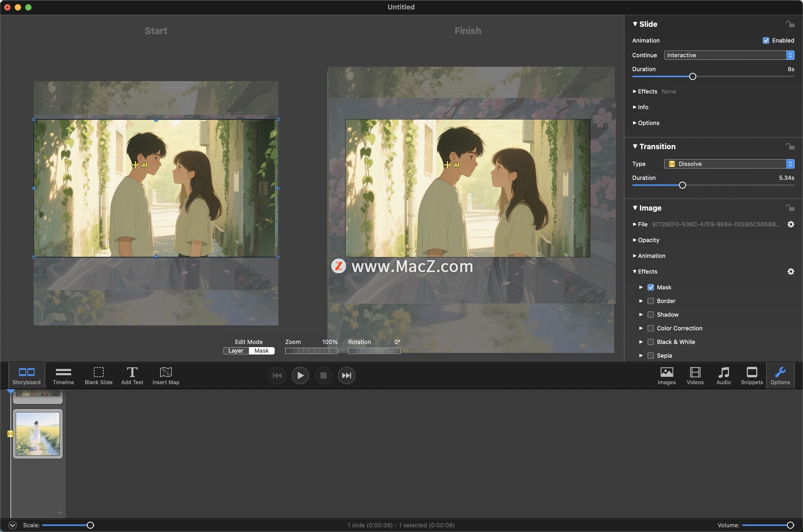The height and width of the screenshot is (532, 803).
Task: Disable the Mask effect checkbox
Action: [650, 287]
